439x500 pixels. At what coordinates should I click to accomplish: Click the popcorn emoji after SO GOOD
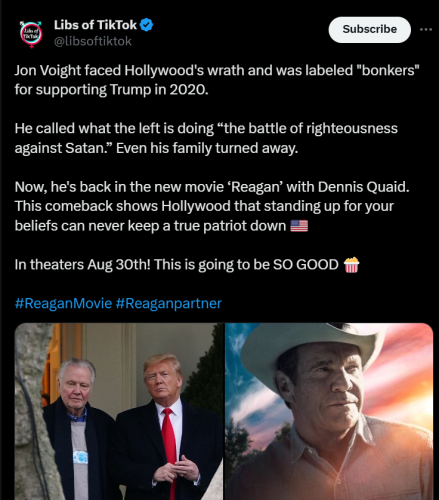351,265
